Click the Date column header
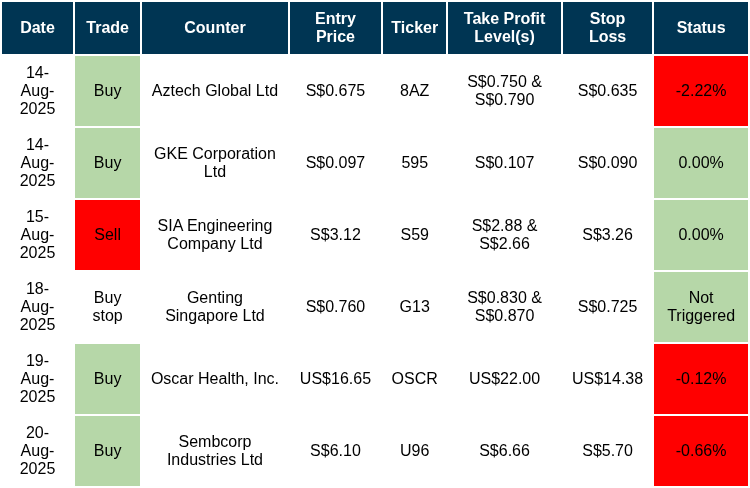Screen dimensions: 750x488 37,28
